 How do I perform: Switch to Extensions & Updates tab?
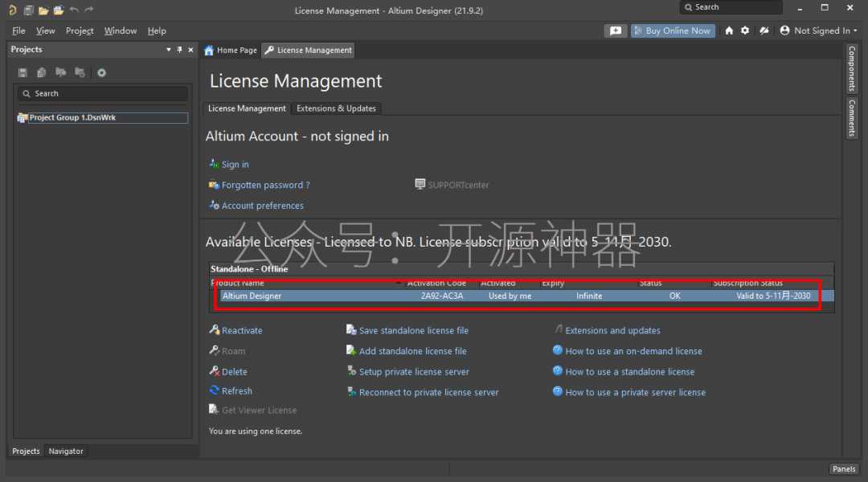tap(336, 108)
